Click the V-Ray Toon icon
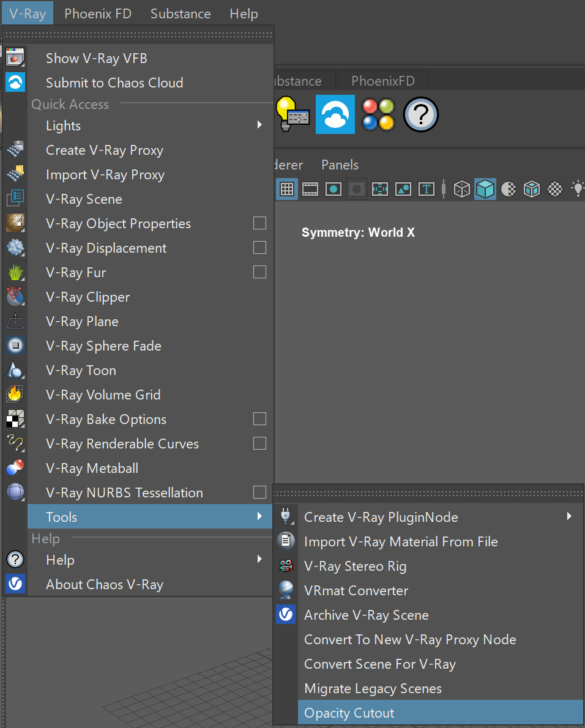 (15, 370)
